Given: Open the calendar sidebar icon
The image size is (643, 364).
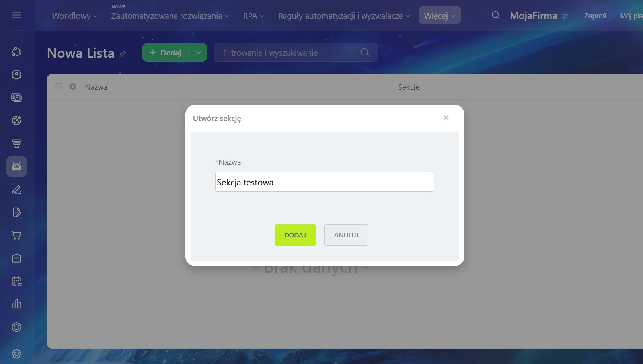Looking at the screenshot, I should pos(16,281).
